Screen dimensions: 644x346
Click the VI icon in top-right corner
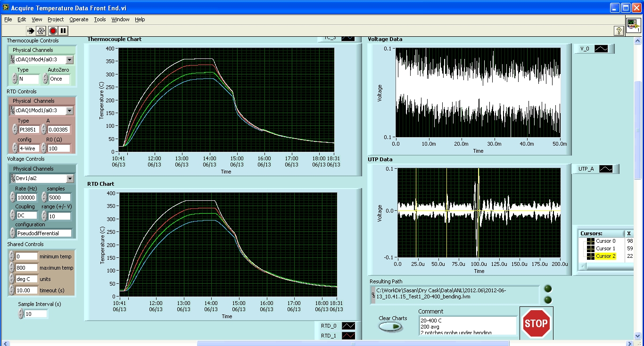pos(633,26)
